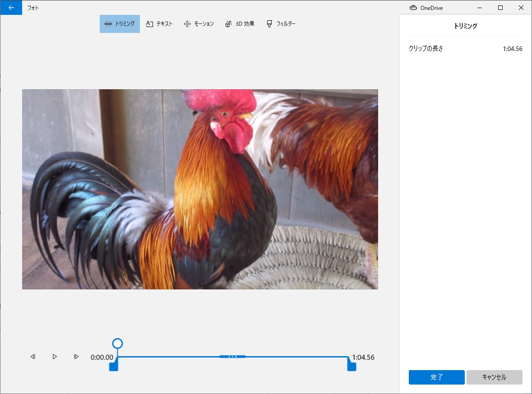The height and width of the screenshot is (394, 532).
Task: Maximize the Photos window
Action: click(x=500, y=8)
